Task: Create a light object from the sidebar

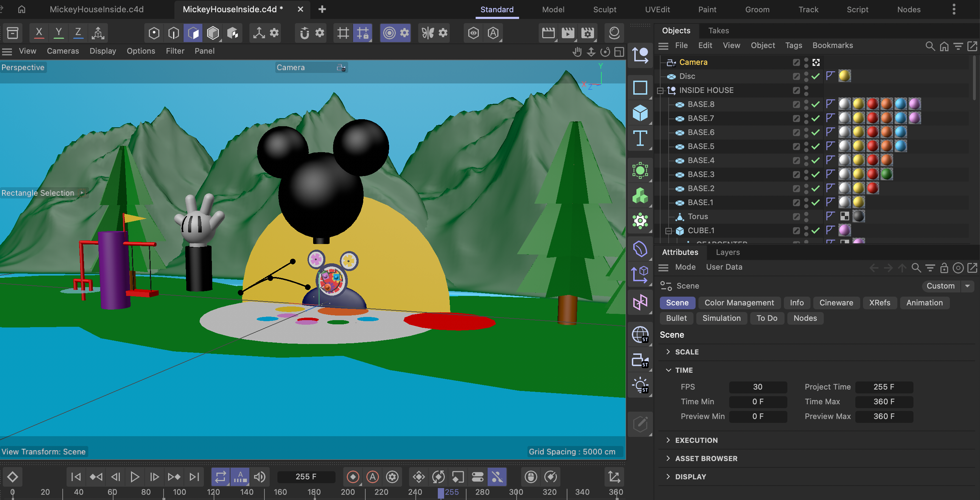Action: point(641,385)
